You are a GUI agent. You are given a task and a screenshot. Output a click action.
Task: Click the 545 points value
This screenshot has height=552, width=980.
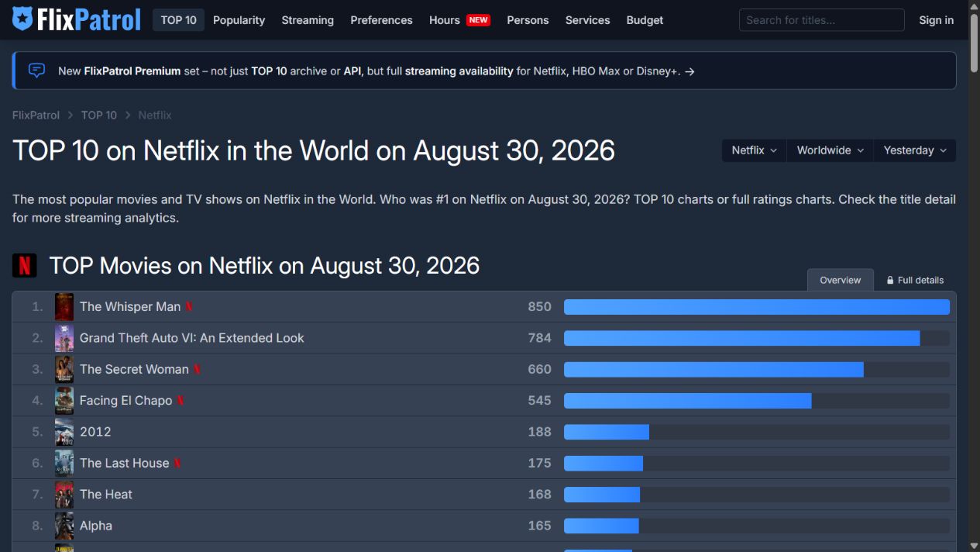pyautogui.click(x=539, y=401)
